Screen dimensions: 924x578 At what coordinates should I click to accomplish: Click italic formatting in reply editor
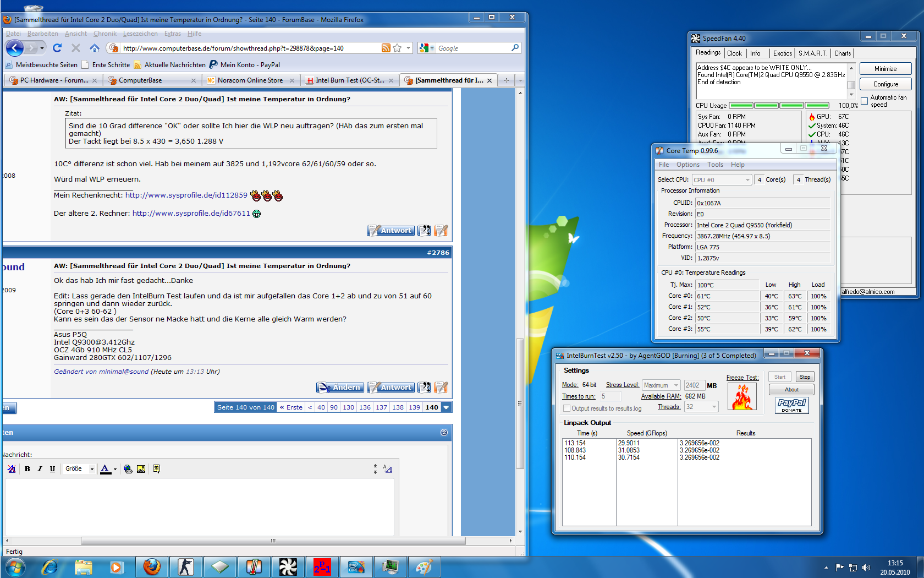pyautogui.click(x=40, y=469)
